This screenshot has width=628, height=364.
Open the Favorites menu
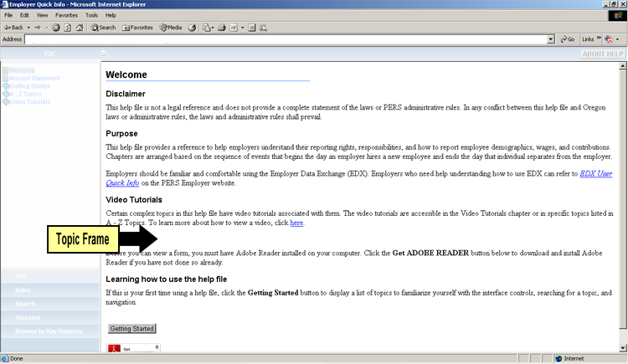click(66, 15)
